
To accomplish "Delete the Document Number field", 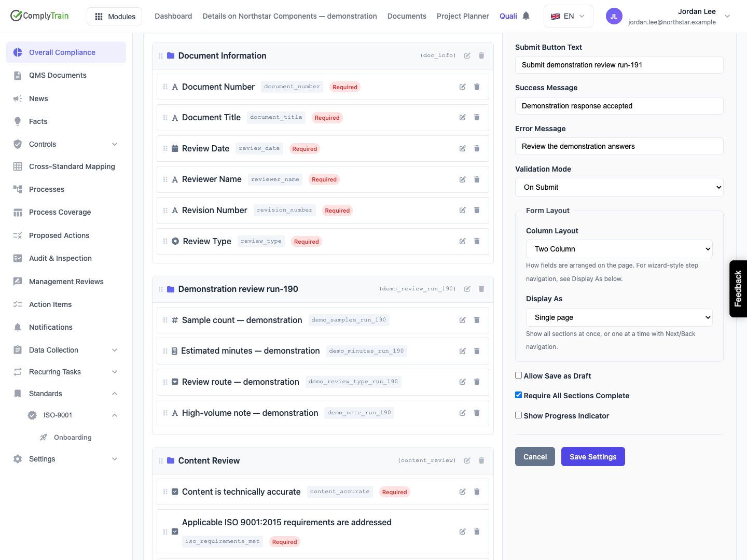I will tap(477, 87).
